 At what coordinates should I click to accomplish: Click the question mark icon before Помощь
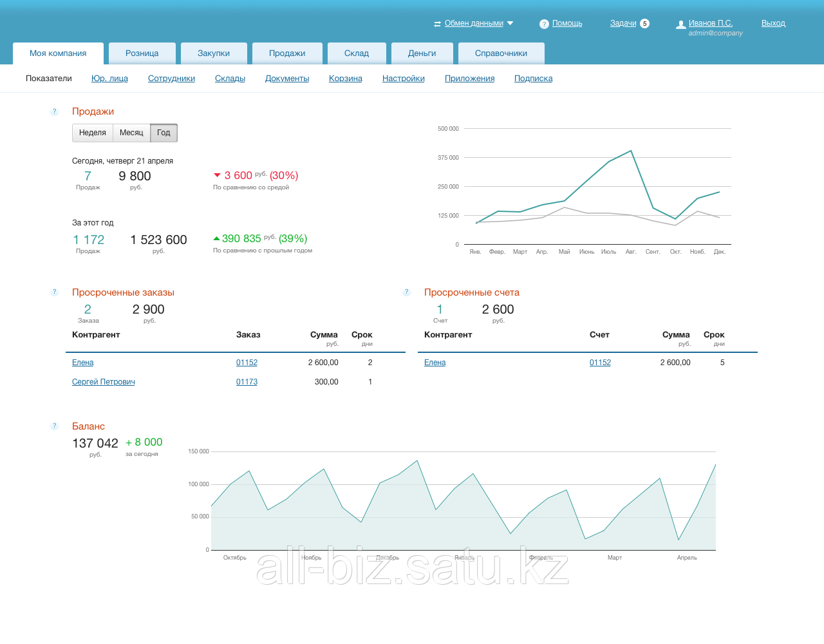544,24
